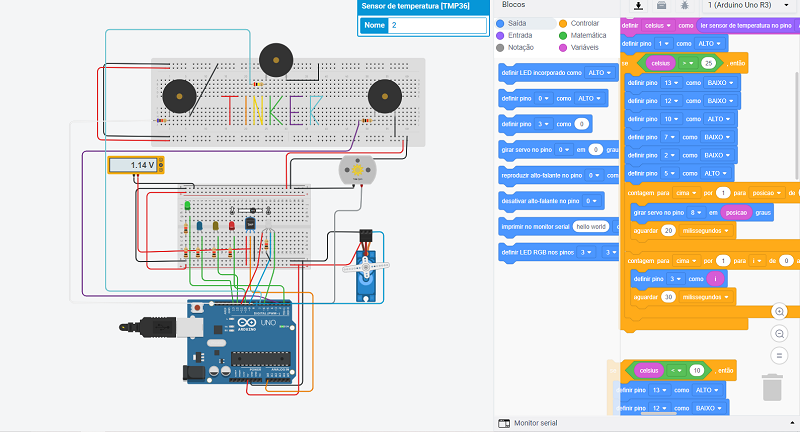Click the definir LED RGB nos pinos block
The image size is (800, 432).
pyautogui.click(x=559, y=252)
